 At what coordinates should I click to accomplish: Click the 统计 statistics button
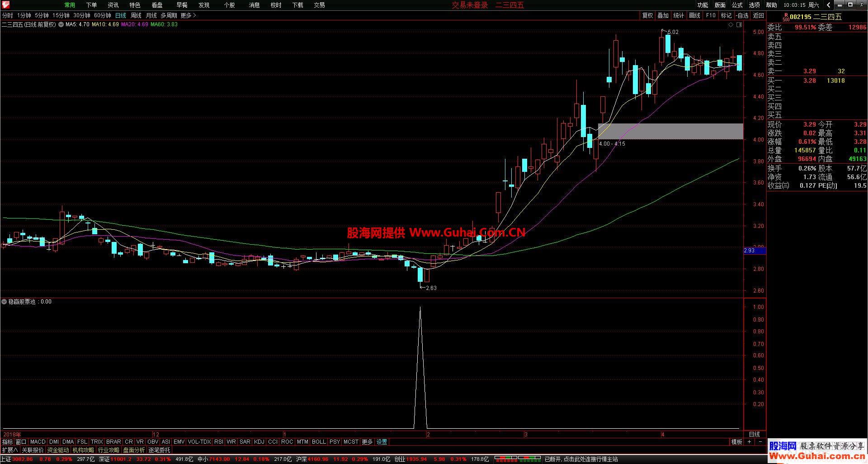679,15
